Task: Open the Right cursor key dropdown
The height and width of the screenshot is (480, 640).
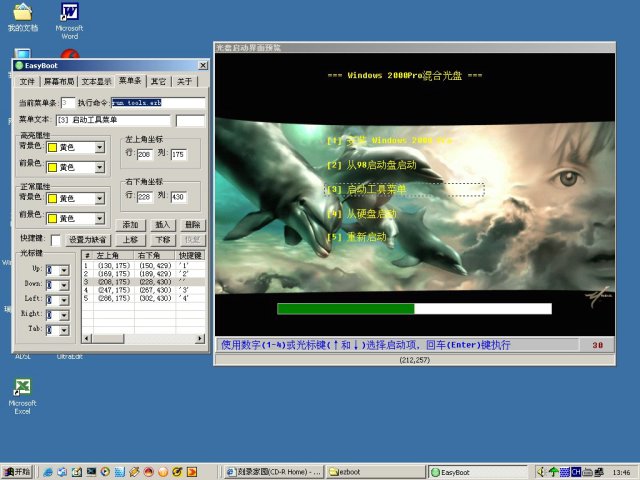Action: point(64,315)
